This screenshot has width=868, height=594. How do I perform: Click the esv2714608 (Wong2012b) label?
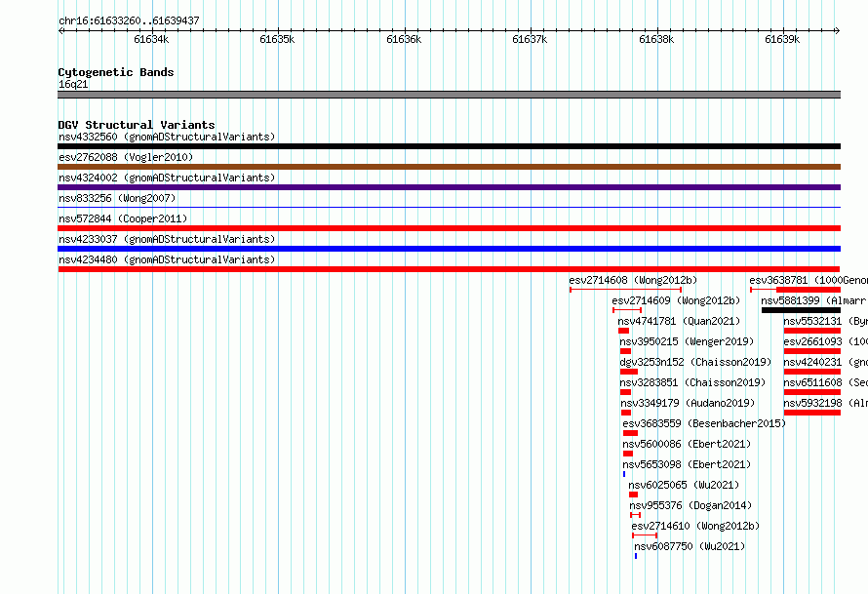point(633,280)
